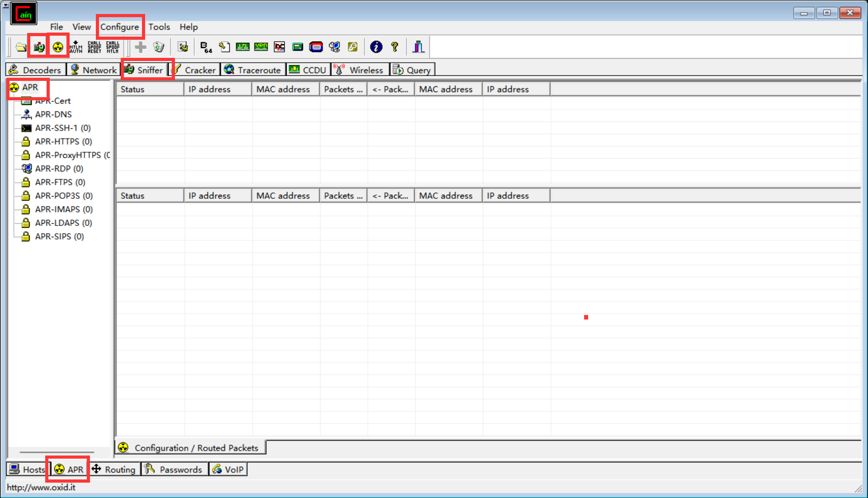Click the green circuit board toolbar icon
The height and width of the screenshot is (498, 868).
click(x=297, y=47)
